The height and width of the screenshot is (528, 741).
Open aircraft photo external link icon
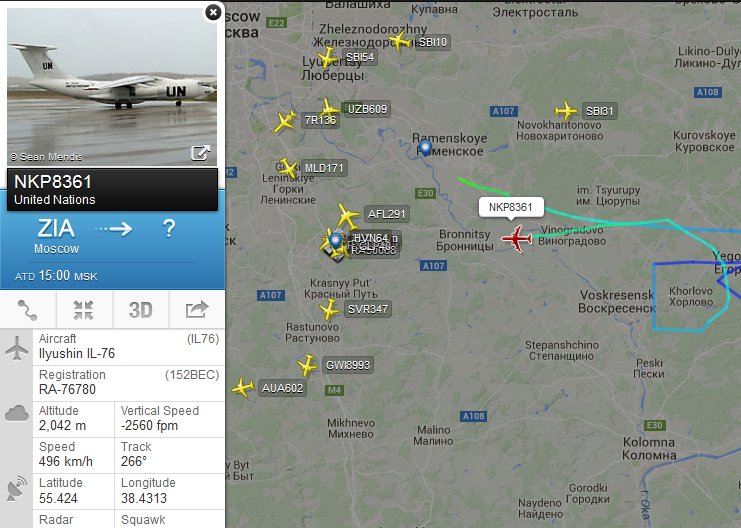click(x=200, y=153)
